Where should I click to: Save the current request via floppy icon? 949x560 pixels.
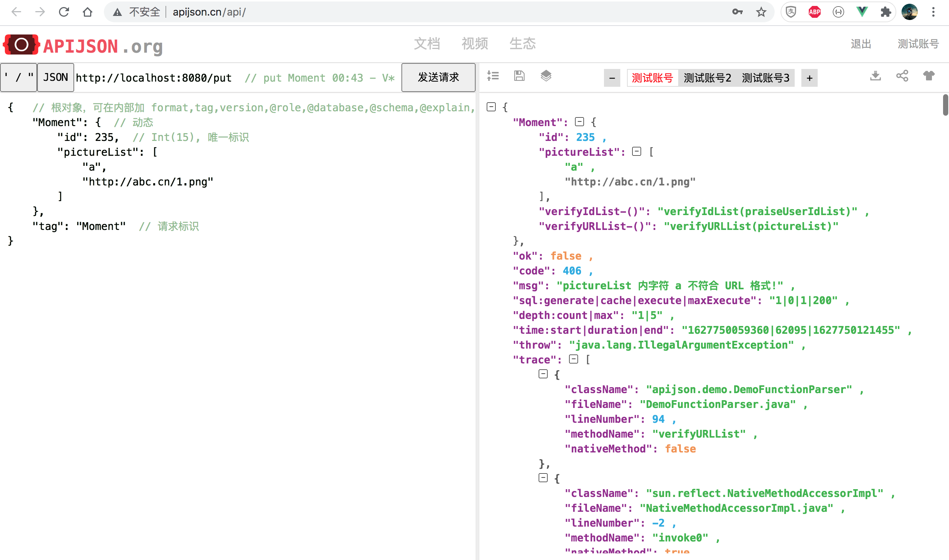click(x=519, y=76)
